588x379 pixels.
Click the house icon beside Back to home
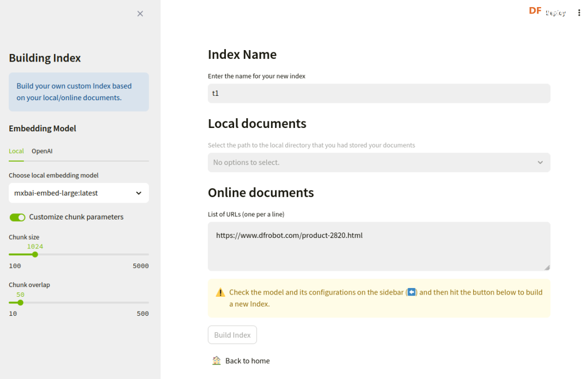pyautogui.click(x=216, y=360)
